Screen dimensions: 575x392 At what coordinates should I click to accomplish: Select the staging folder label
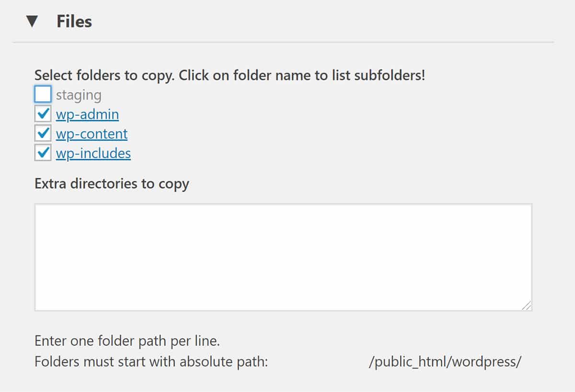coord(78,95)
